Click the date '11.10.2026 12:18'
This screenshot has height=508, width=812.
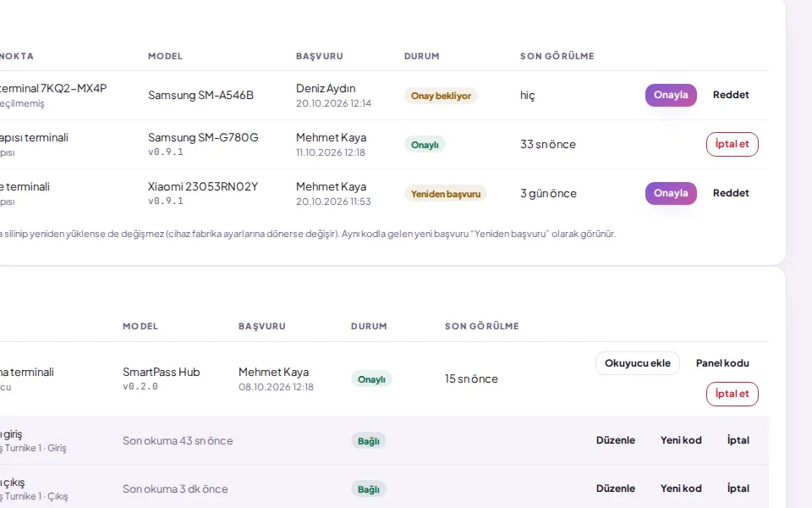coord(331,152)
